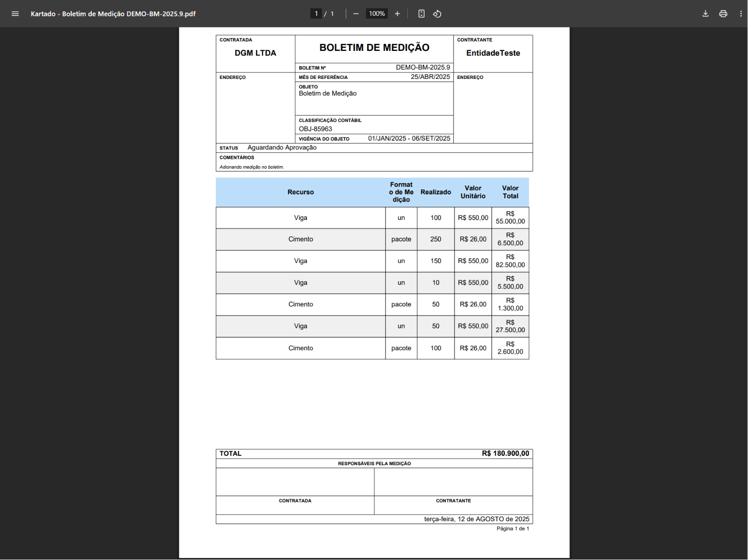Rotate the document counterclockwise
748x560 pixels.
[437, 14]
